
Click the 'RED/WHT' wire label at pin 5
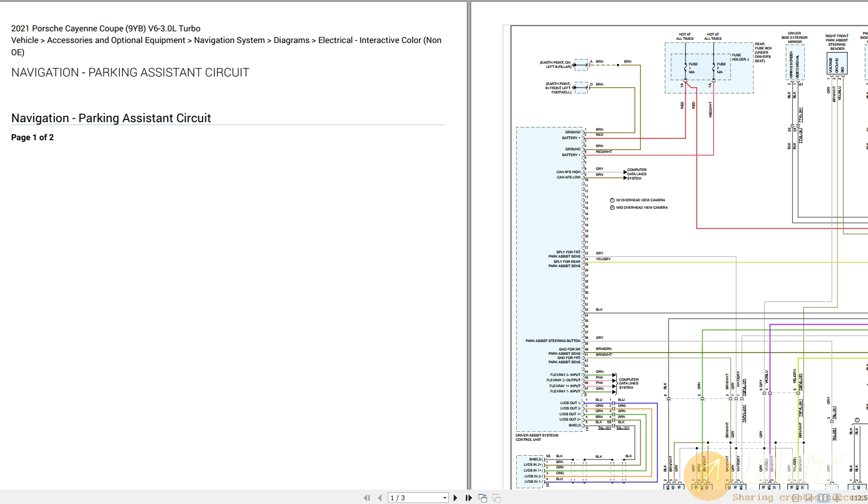pos(604,152)
